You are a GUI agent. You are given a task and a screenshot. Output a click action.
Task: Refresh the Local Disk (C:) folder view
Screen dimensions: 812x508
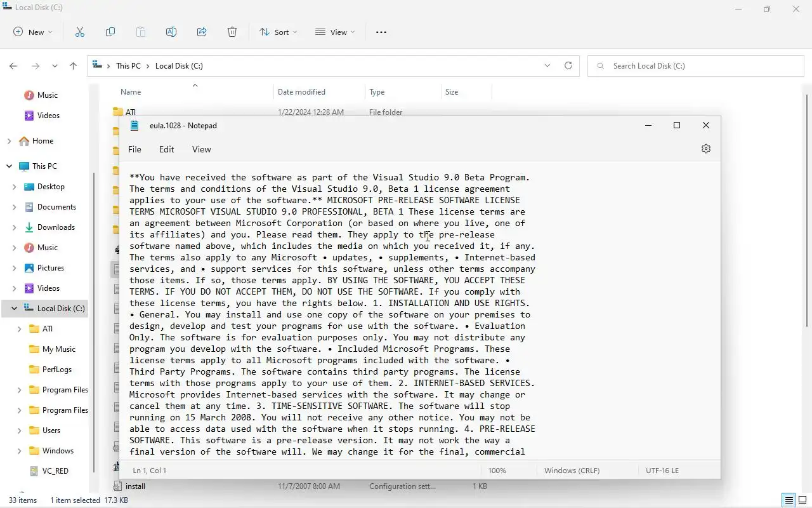pyautogui.click(x=568, y=65)
